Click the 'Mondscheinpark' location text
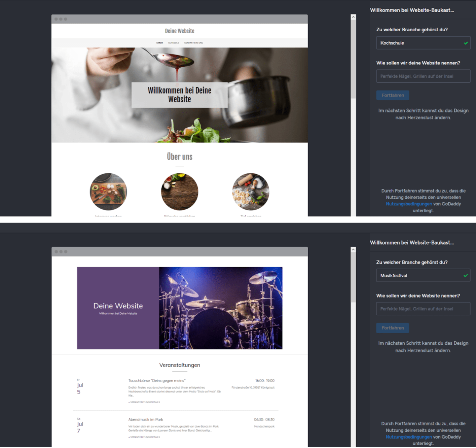Viewport: 476px width, 448px height. coord(264,426)
